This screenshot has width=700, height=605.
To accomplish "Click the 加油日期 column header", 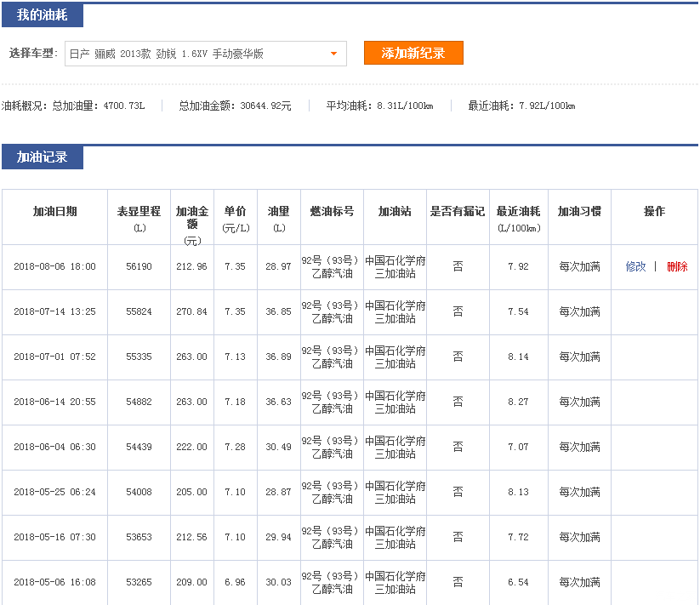I will 54,211.
